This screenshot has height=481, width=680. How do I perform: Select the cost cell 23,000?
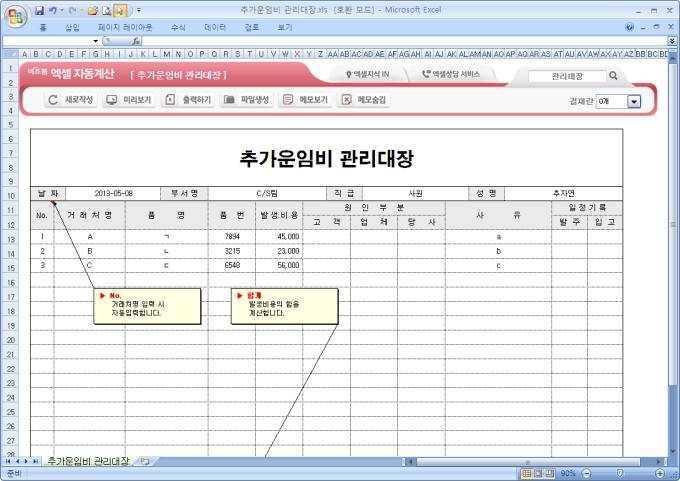click(279, 251)
